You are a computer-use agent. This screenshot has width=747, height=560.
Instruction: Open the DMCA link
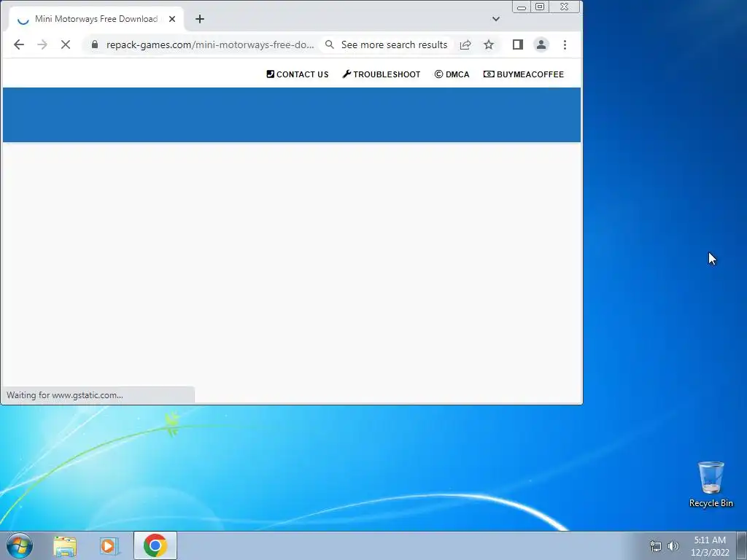(x=452, y=74)
